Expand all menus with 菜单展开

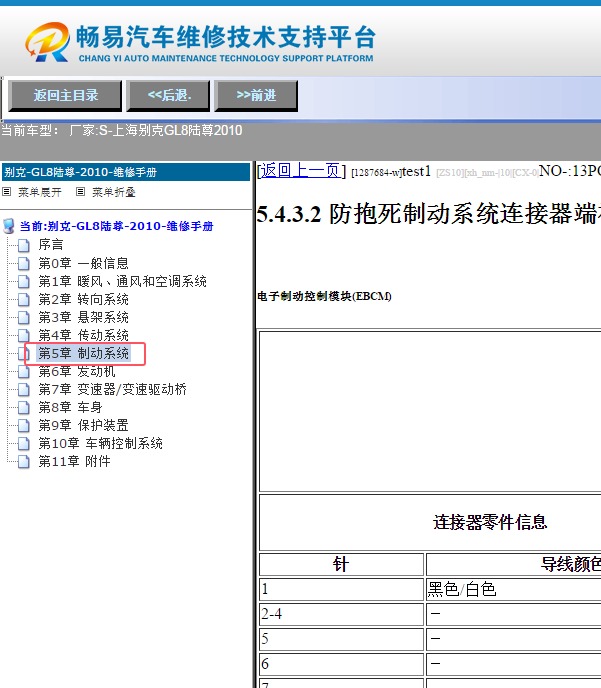(x=39, y=192)
